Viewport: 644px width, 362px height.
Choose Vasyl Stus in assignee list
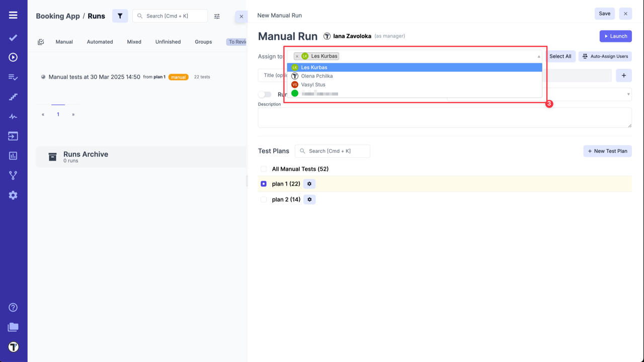313,84
